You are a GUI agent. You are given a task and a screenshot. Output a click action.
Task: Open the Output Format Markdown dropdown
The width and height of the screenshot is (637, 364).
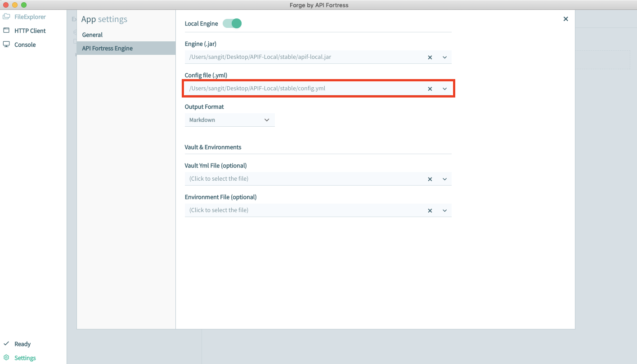click(229, 120)
